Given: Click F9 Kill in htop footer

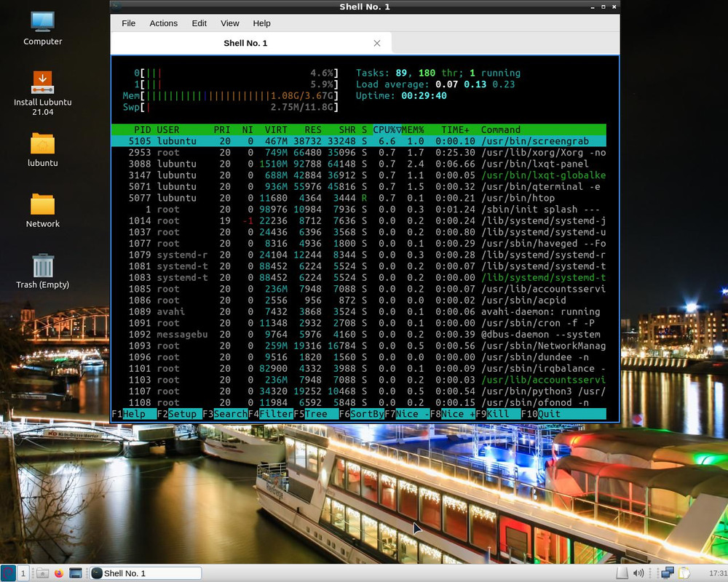Looking at the screenshot, I should (x=498, y=414).
